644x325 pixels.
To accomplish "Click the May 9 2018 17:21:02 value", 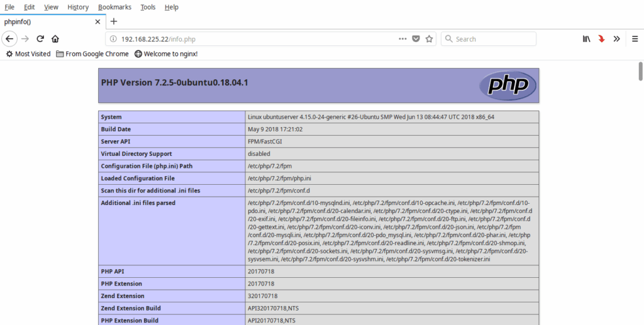I will point(275,129).
